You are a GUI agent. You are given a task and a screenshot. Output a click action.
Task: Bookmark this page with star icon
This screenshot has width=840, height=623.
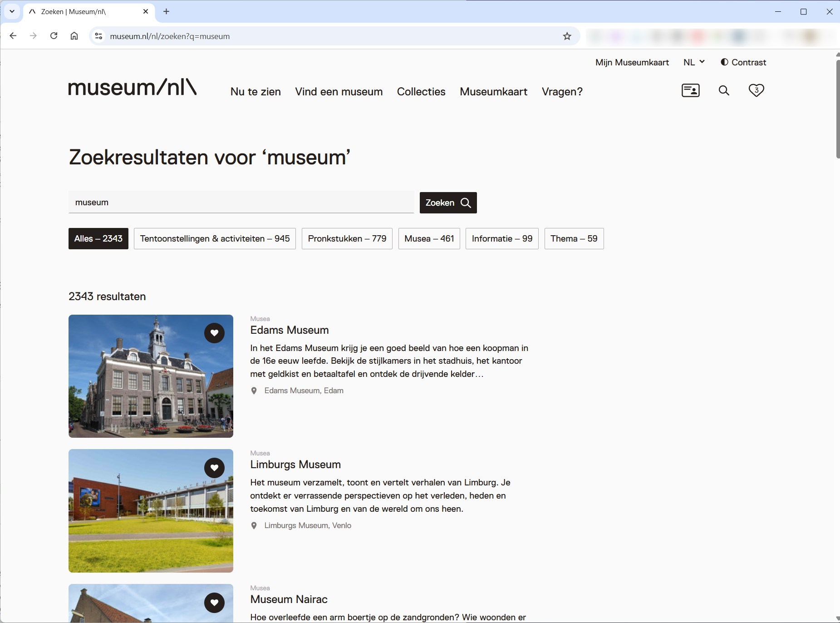tap(567, 36)
